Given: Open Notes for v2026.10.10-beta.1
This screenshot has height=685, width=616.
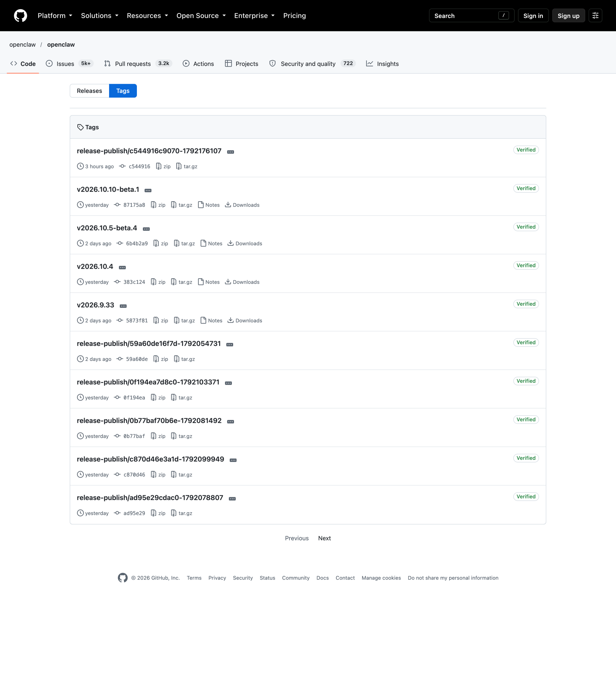Looking at the screenshot, I should click(209, 205).
